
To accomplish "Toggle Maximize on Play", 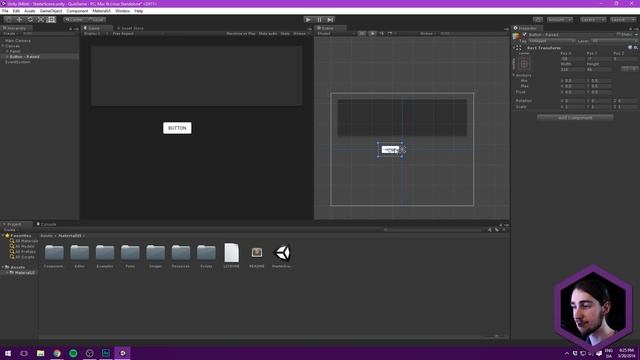I will click(241, 33).
